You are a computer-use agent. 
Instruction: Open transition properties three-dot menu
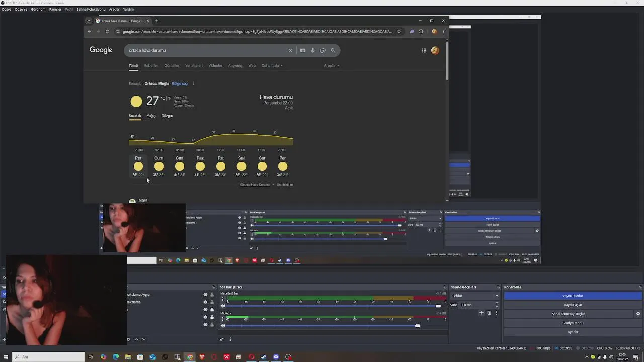pos(496,313)
